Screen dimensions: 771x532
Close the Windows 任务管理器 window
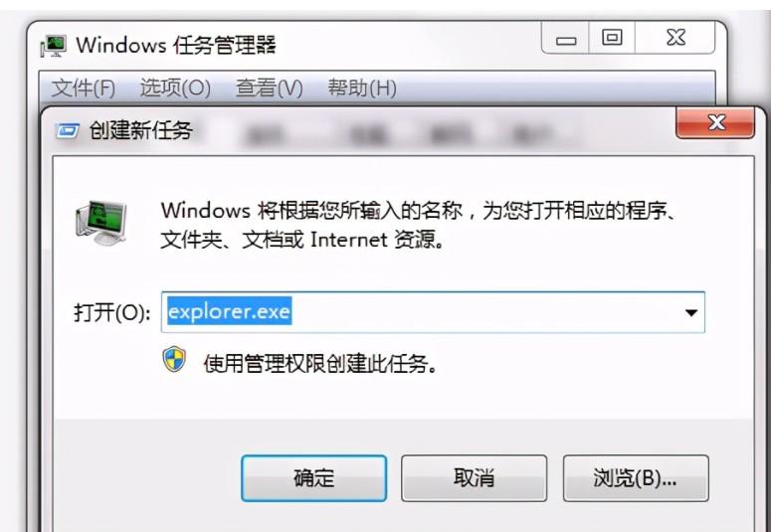[x=675, y=38]
